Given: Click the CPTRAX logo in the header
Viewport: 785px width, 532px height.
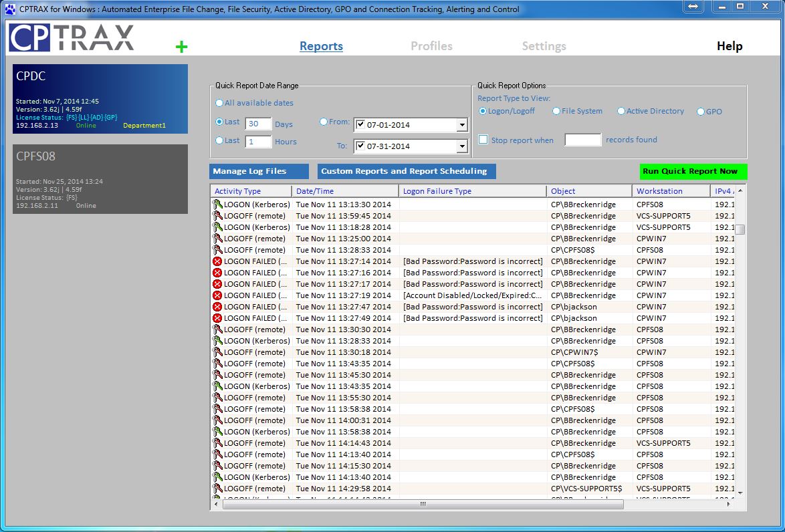Looking at the screenshot, I should point(72,38).
